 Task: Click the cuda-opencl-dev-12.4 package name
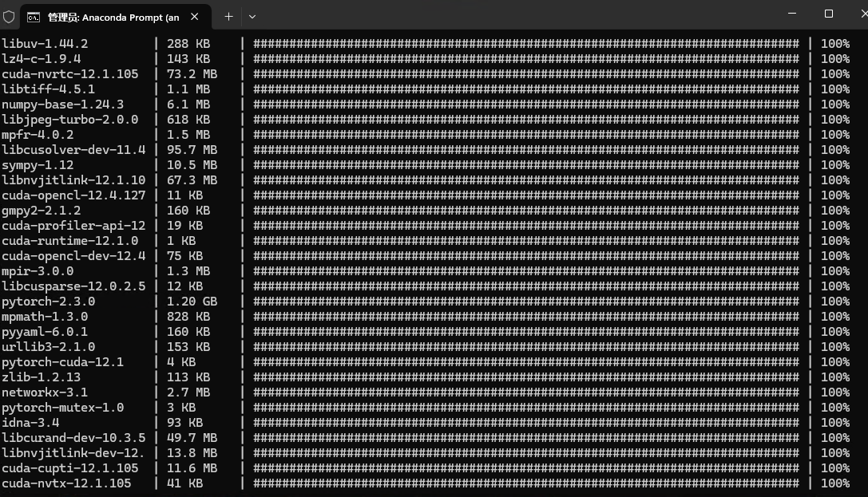coord(73,256)
